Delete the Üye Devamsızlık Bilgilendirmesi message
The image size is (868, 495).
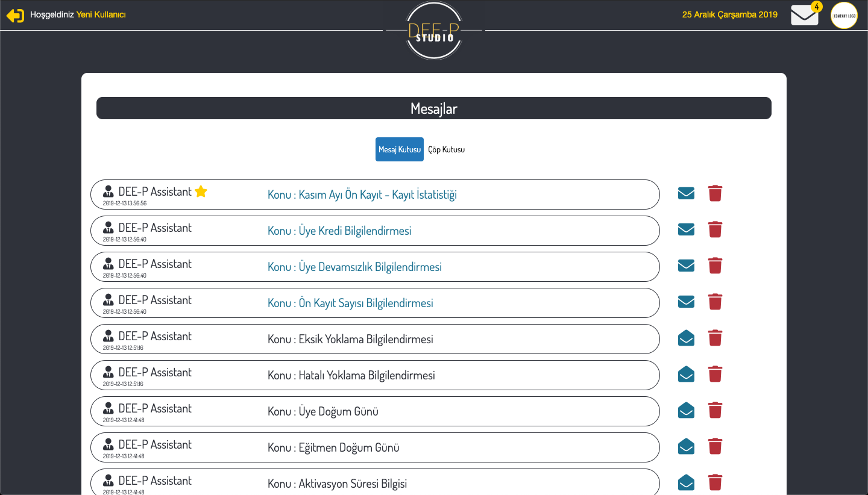(x=715, y=266)
